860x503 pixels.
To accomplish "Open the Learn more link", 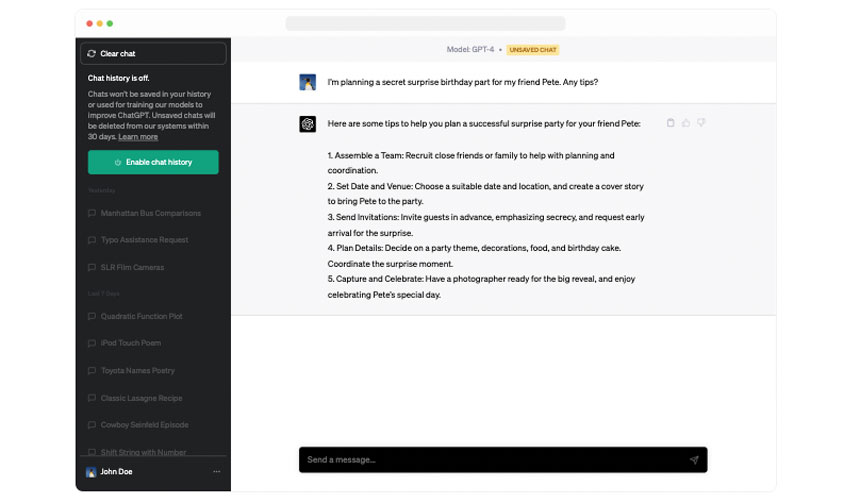I will pos(138,136).
